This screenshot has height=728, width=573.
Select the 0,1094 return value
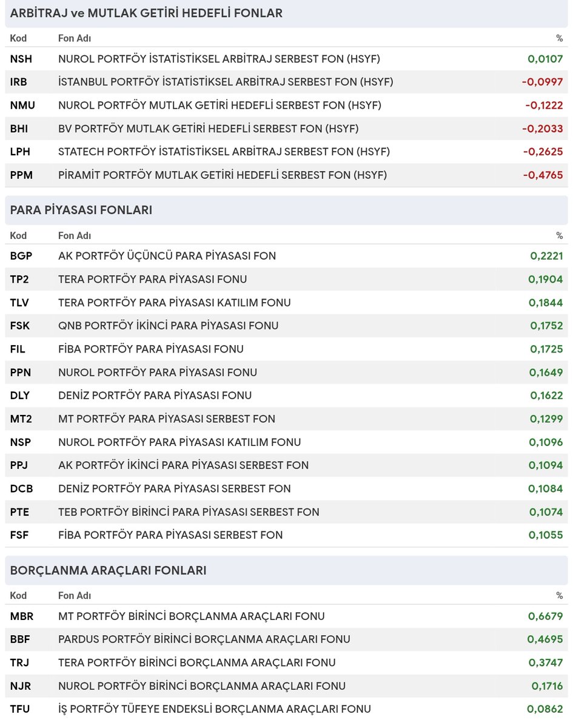click(x=546, y=465)
